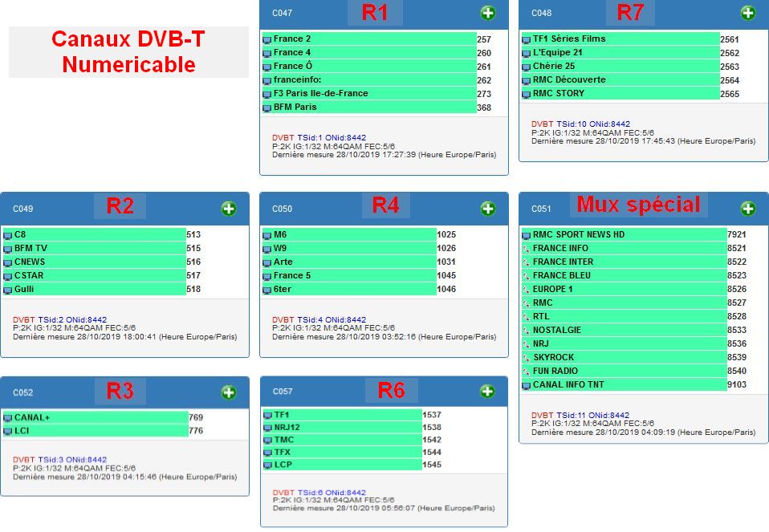
Task: Click service number 7921
Action: 737,235
